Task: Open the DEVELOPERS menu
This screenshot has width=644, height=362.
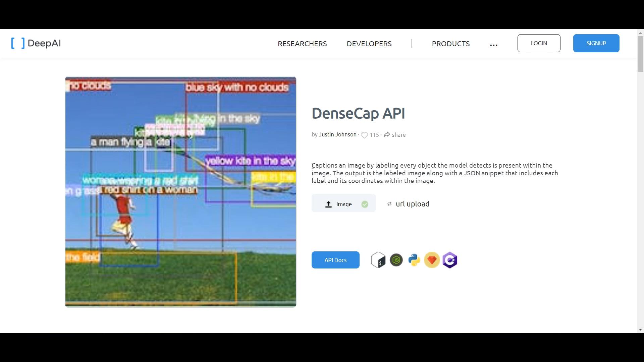Action: (369, 44)
